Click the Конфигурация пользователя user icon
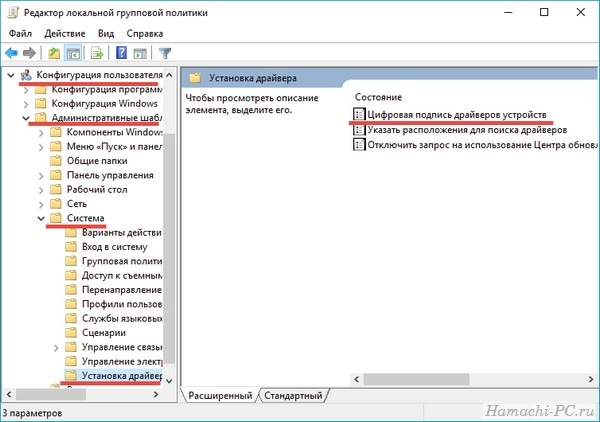 click(26, 75)
